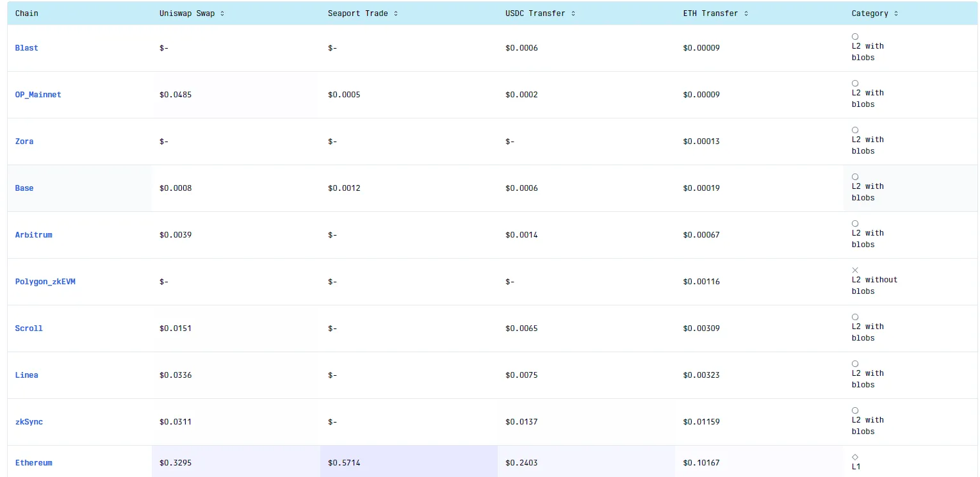The width and height of the screenshot is (980, 477).
Task: Click the circle icon in Blast's category cell
Action: (855, 36)
